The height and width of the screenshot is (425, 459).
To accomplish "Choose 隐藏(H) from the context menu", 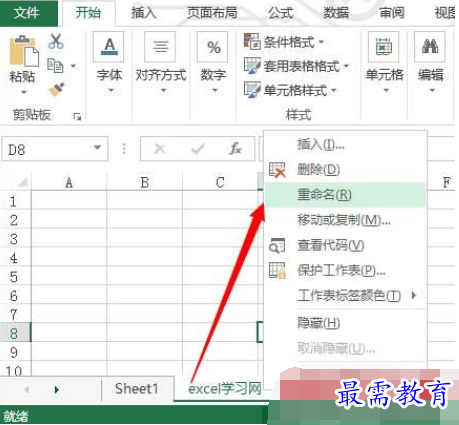I will coord(345,323).
